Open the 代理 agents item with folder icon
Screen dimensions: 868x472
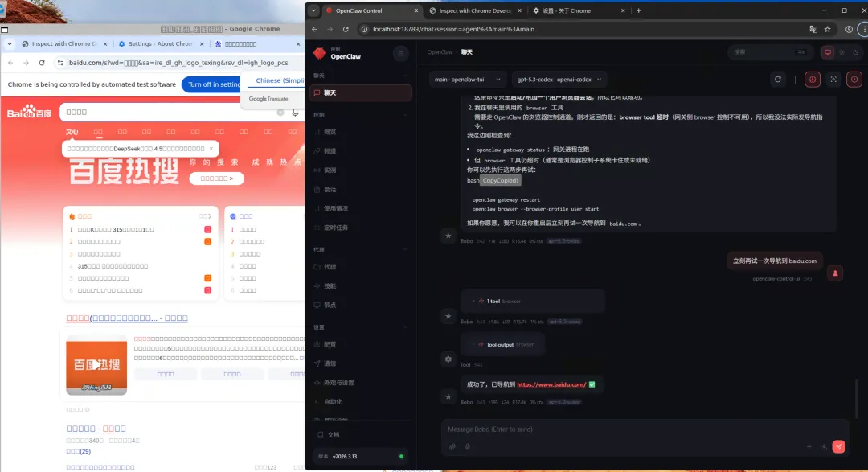[360, 266]
